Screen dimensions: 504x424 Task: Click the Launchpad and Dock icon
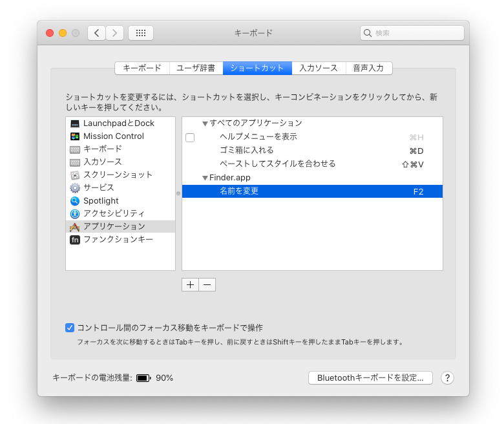tap(75, 123)
